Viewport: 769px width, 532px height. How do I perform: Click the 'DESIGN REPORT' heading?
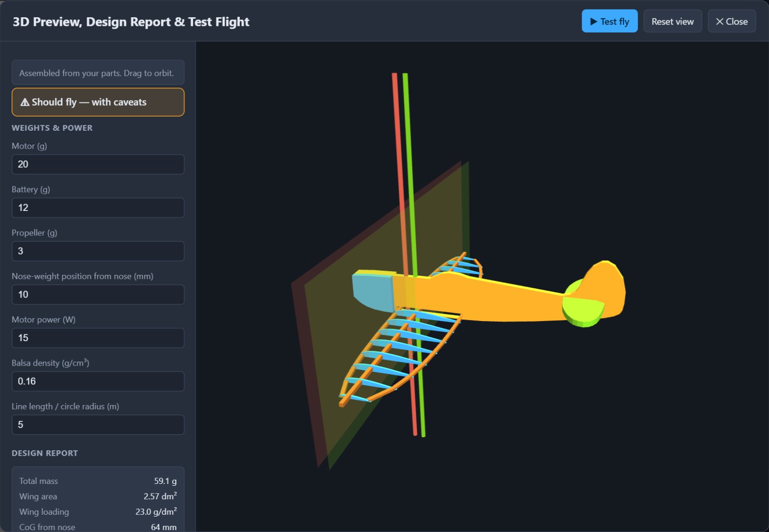click(45, 453)
